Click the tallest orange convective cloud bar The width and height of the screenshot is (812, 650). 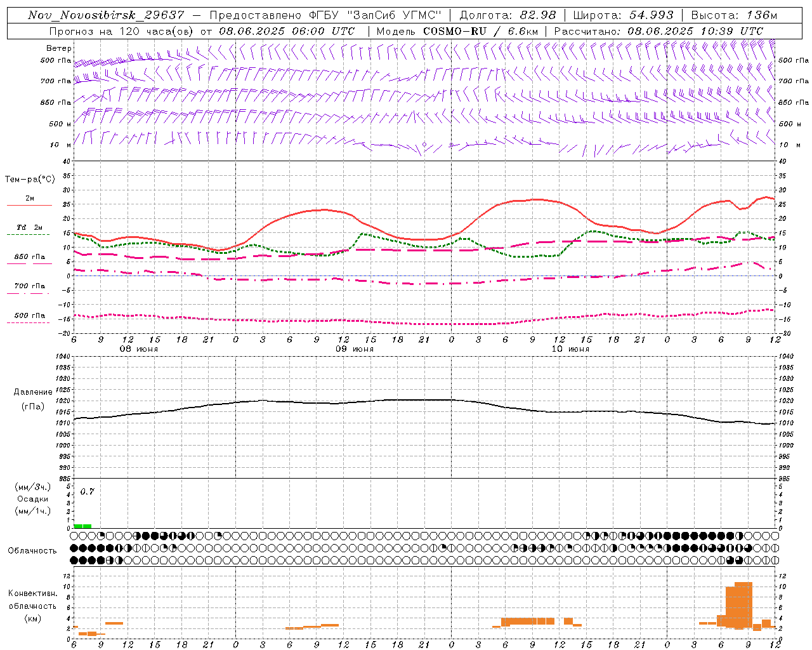(x=743, y=605)
